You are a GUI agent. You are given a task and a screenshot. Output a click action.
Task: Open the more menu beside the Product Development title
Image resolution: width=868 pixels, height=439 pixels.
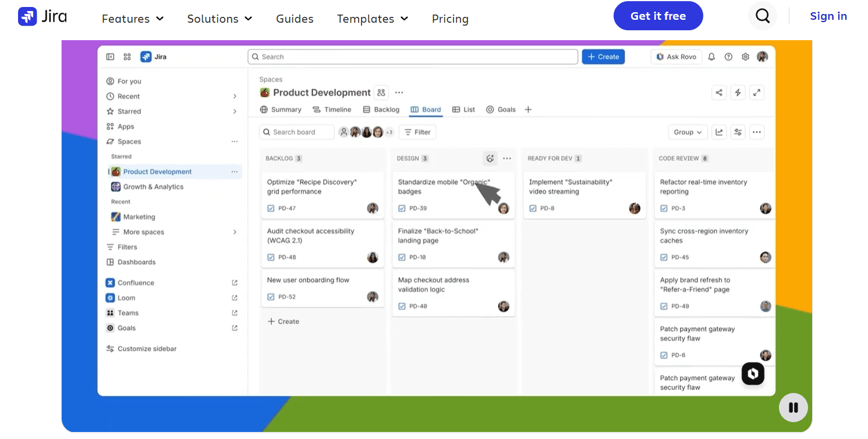tap(399, 93)
